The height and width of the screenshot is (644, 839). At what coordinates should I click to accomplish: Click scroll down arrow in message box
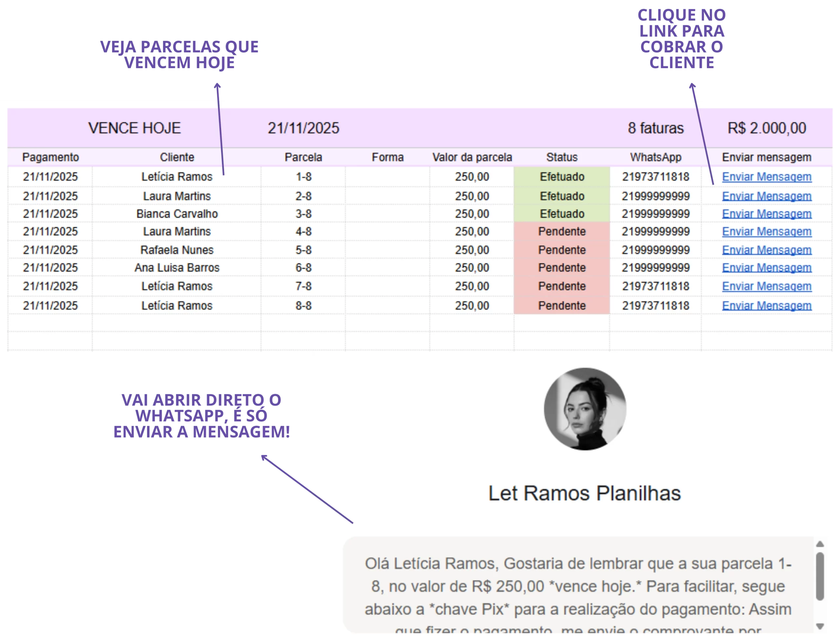[820, 626]
